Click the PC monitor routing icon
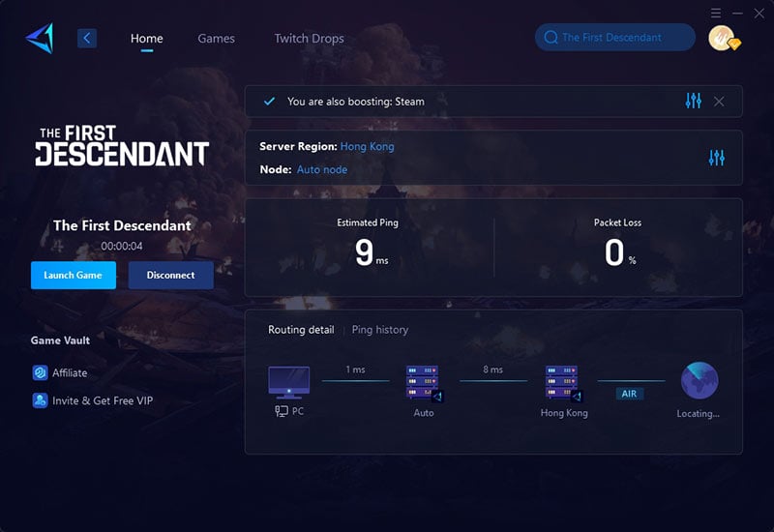The width and height of the screenshot is (774, 532). 288,382
